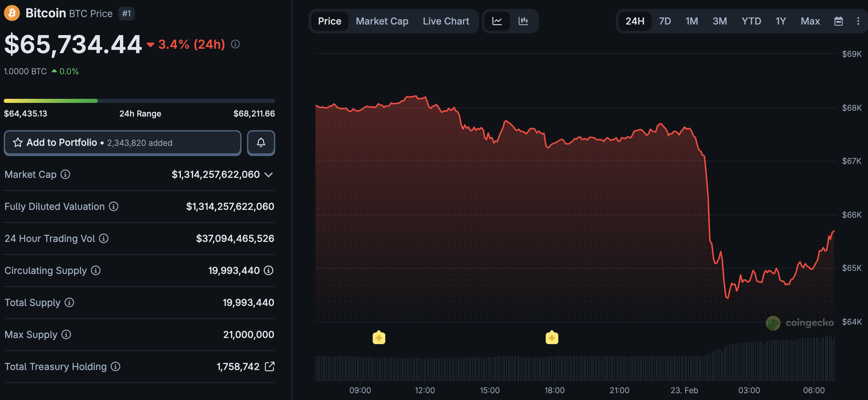This screenshot has width=868, height=400.
Task: Select the Live Chart tab
Action: 446,21
